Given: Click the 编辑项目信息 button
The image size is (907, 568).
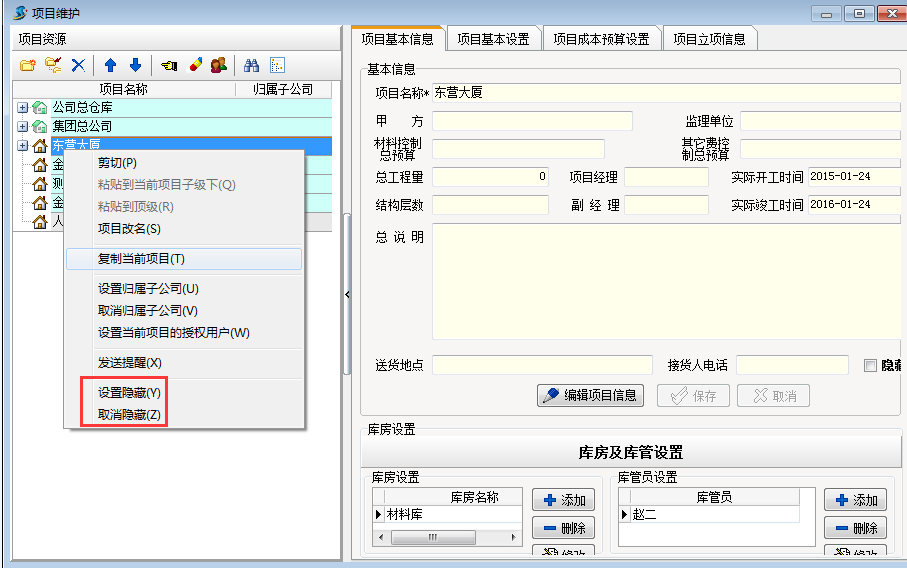Looking at the screenshot, I should tap(590, 395).
